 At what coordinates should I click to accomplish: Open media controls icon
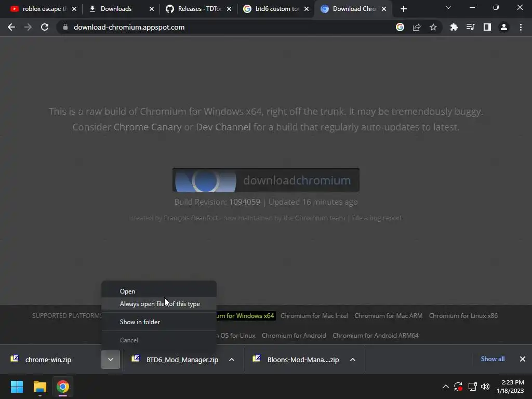pyautogui.click(x=470, y=27)
